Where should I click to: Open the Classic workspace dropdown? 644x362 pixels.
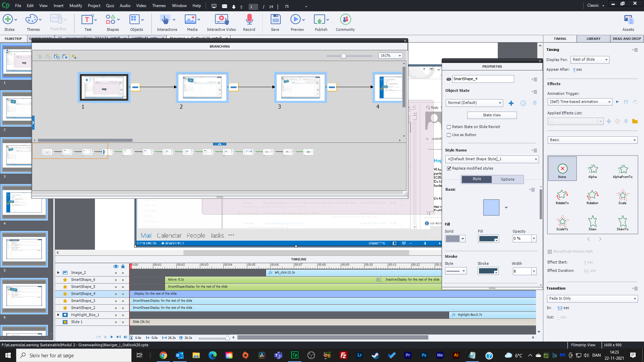coord(596,5)
